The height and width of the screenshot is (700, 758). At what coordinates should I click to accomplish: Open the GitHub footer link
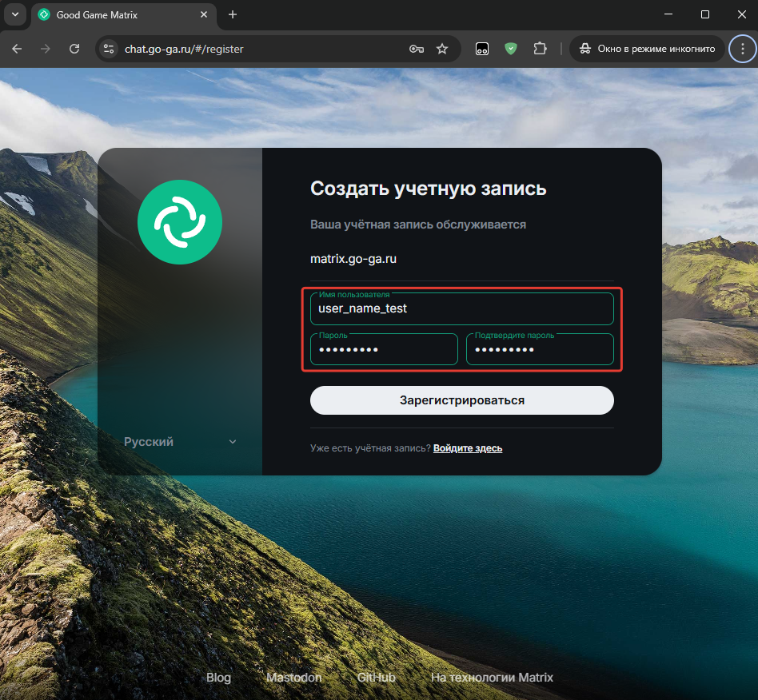tap(376, 678)
